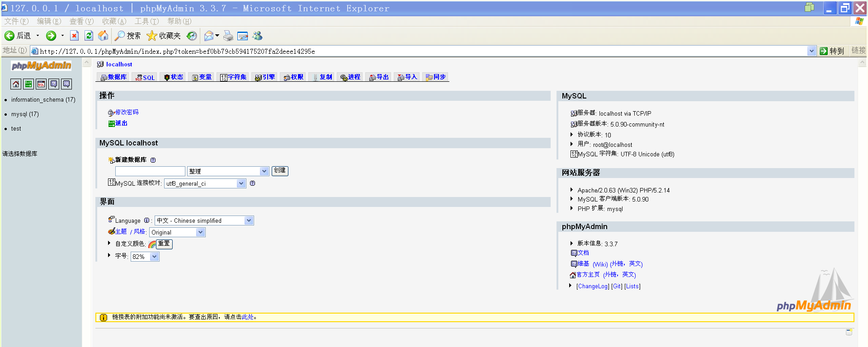Click the phpMyAdmin sidebar Home icon
This screenshot has width=868, height=347.
click(16, 84)
